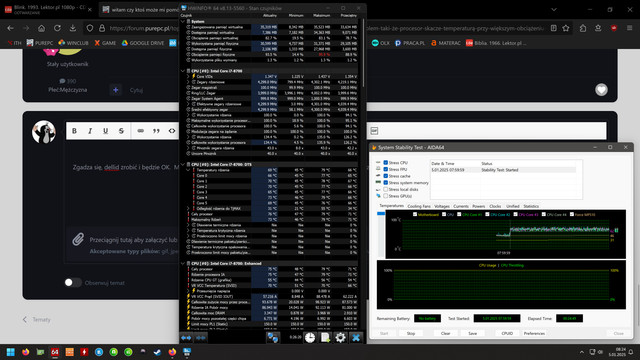Collapse the CPU [#0] Enhanced sensor group
This screenshot has height=360, width=640.
(x=183, y=264)
